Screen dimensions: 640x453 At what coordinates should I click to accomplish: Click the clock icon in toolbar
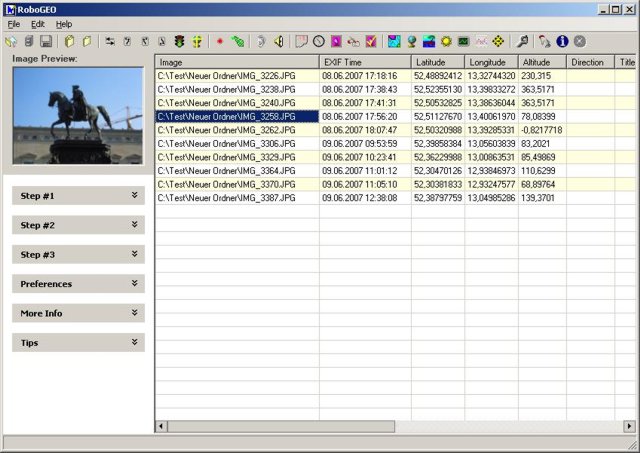click(319, 41)
